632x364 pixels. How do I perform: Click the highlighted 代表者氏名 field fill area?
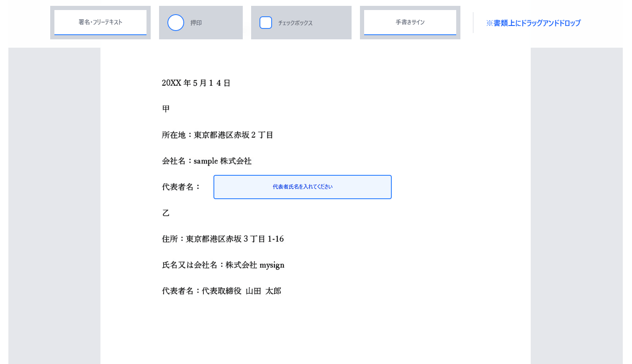point(302,187)
